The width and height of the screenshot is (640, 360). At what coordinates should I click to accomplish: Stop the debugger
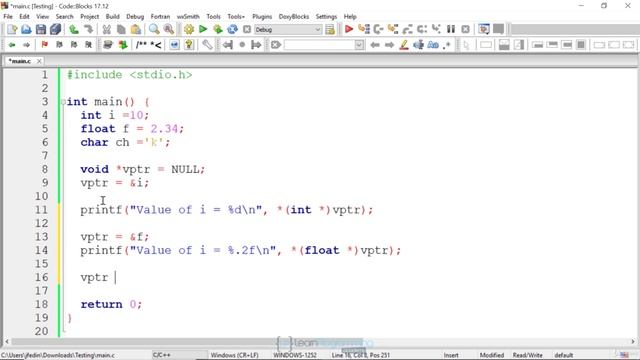coord(465,29)
